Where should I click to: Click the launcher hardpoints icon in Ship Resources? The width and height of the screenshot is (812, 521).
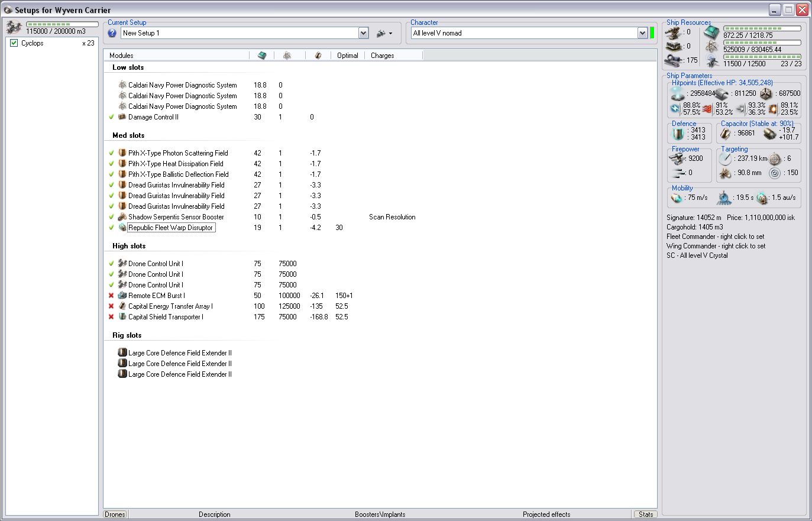tap(673, 46)
